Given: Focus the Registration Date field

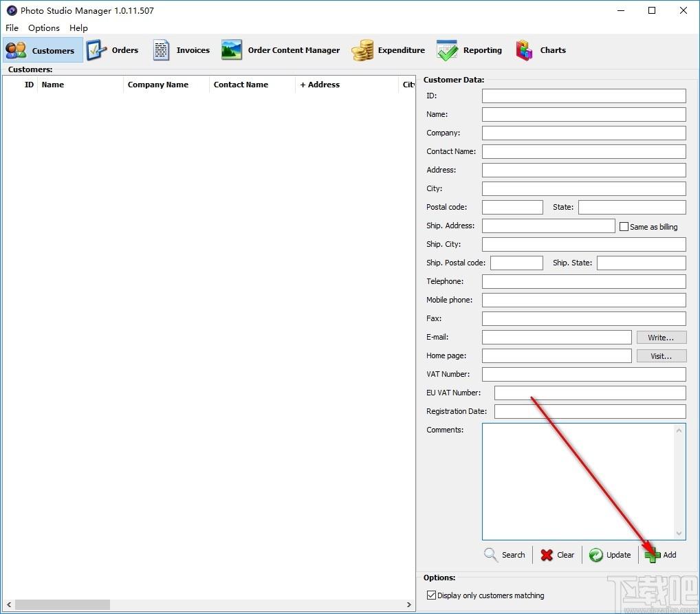Looking at the screenshot, I should [590, 411].
